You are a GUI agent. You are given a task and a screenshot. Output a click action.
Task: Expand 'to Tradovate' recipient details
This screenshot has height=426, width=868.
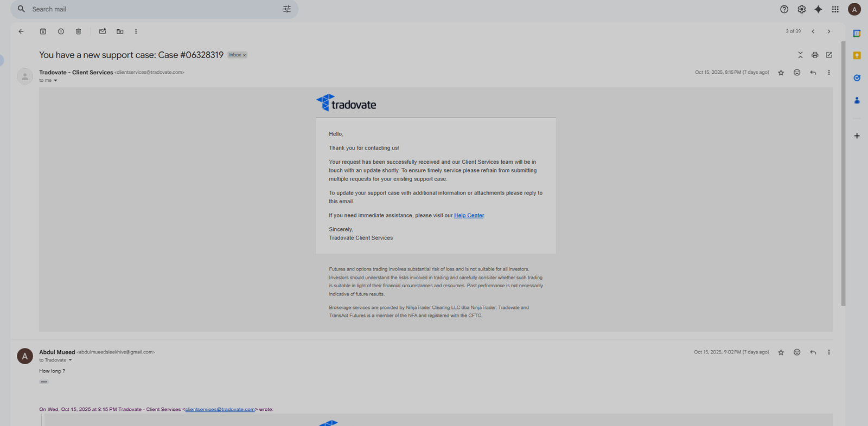[70, 360]
